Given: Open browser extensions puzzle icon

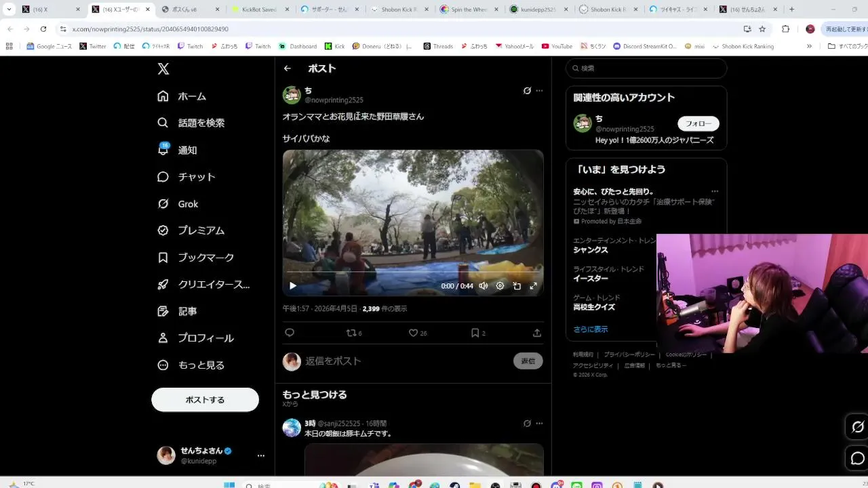Looking at the screenshot, I should (786, 29).
